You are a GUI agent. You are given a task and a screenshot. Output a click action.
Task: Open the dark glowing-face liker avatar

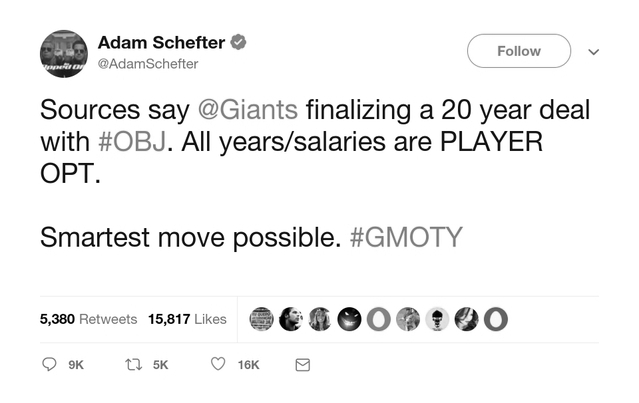[x=349, y=319]
